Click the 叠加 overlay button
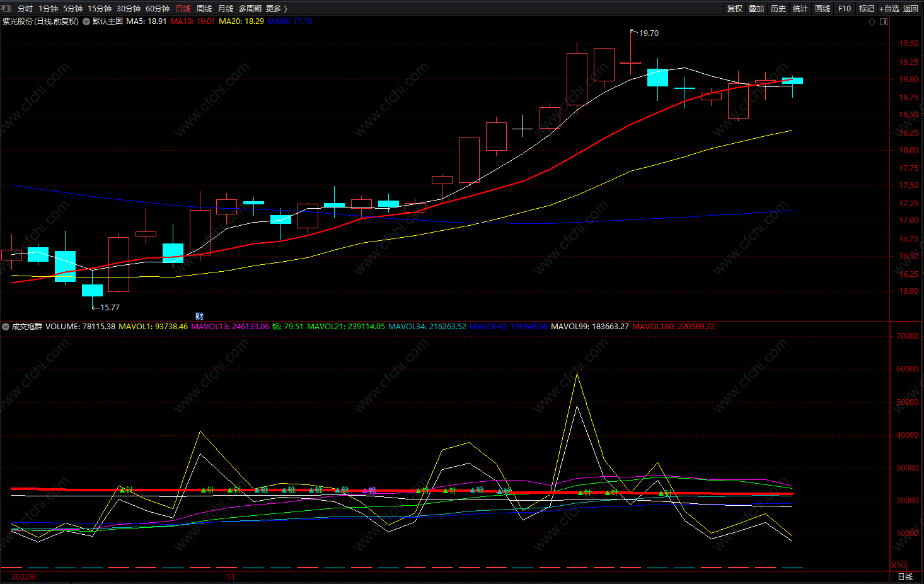The width and height of the screenshot is (924, 584). 756,9
